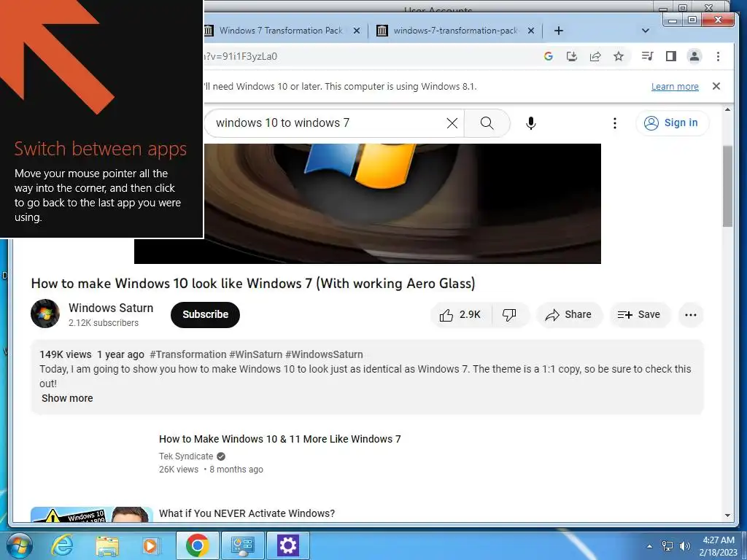Open the Windows Saturn channel name
This screenshot has height=560, width=747.
[x=111, y=308]
